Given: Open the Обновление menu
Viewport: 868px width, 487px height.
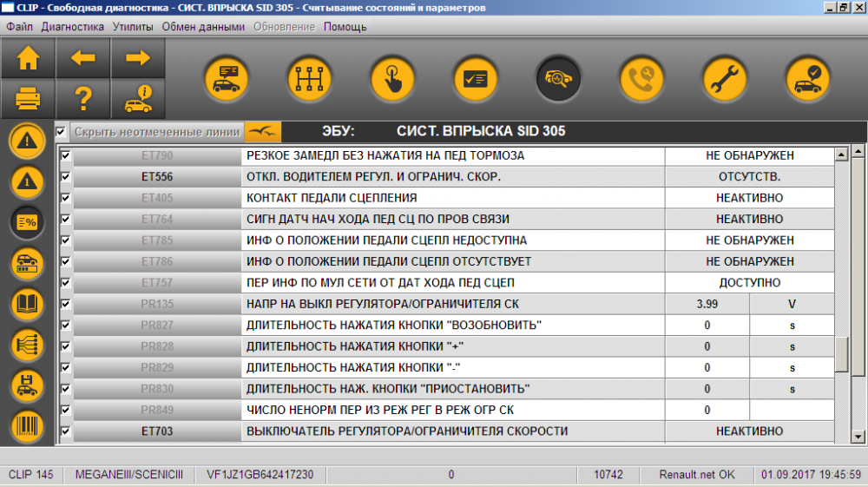Looking at the screenshot, I should (x=284, y=27).
